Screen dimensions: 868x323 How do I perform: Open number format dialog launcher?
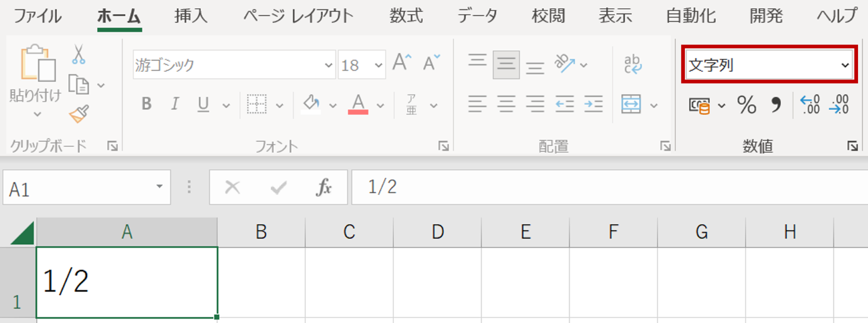click(853, 146)
